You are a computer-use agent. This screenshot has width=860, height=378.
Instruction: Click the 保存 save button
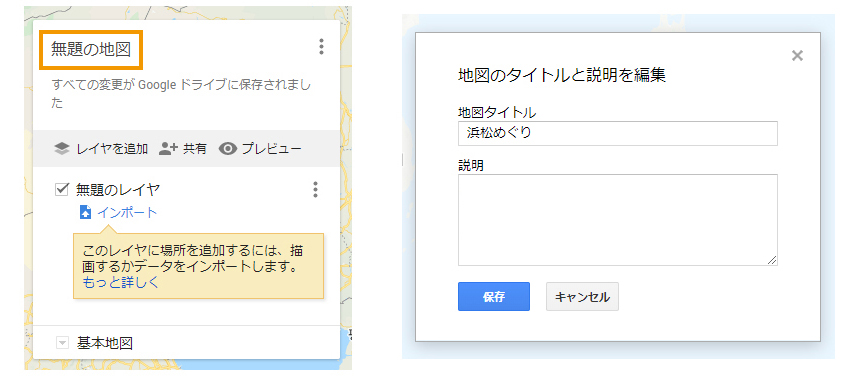[x=494, y=297]
